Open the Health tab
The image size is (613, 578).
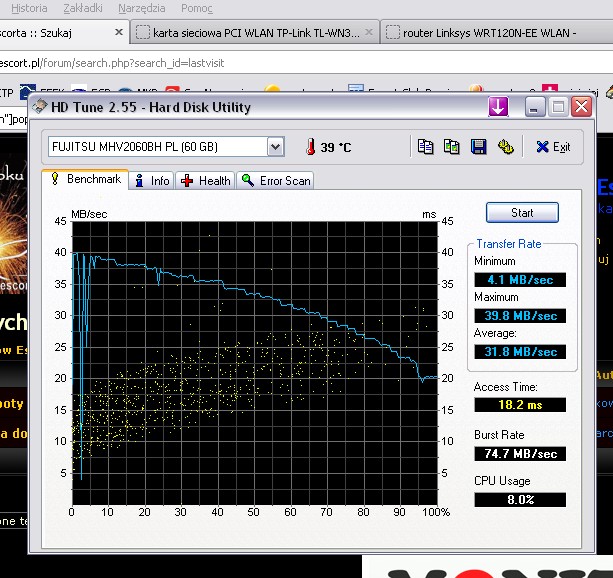[206, 181]
